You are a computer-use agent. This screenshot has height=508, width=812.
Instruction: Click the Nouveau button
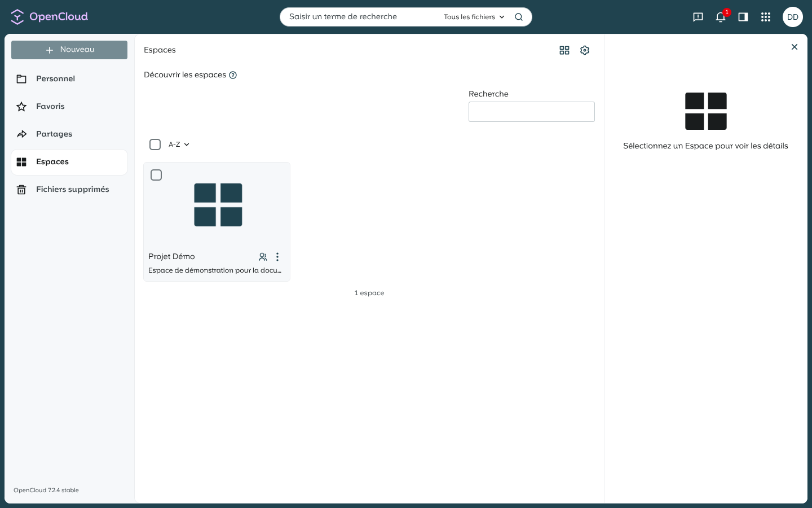(69, 50)
